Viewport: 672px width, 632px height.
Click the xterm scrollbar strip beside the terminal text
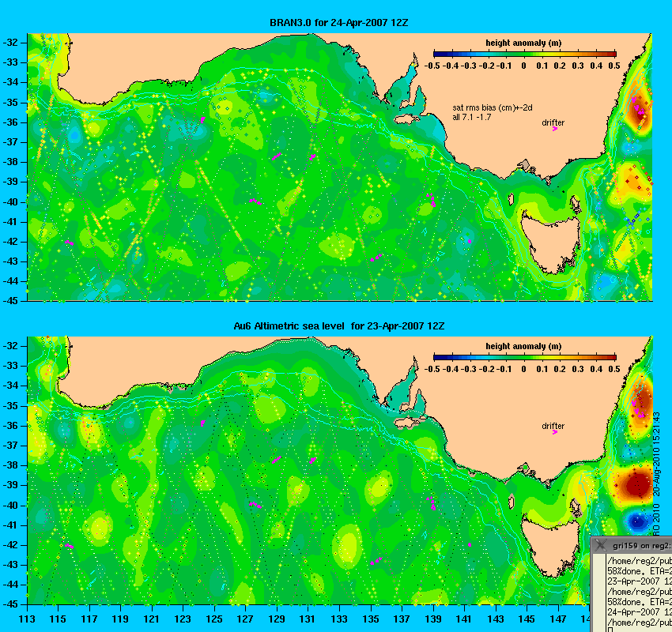click(599, 592)
